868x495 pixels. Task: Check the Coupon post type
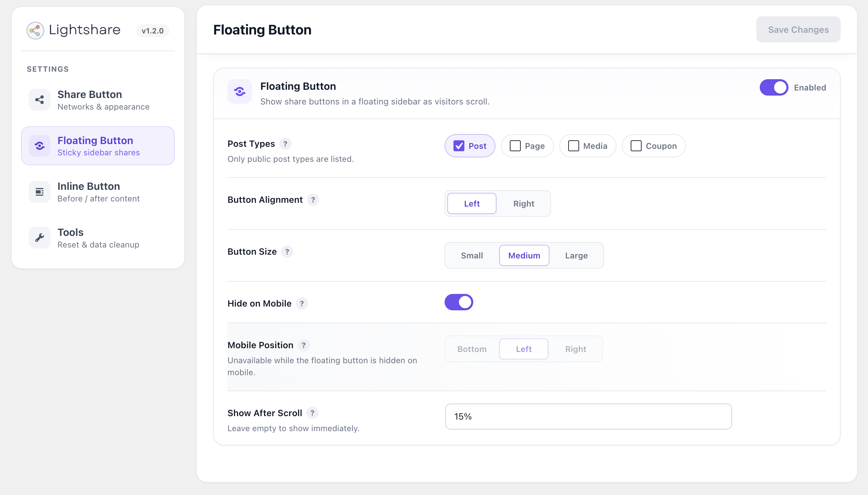coord(654,146)
